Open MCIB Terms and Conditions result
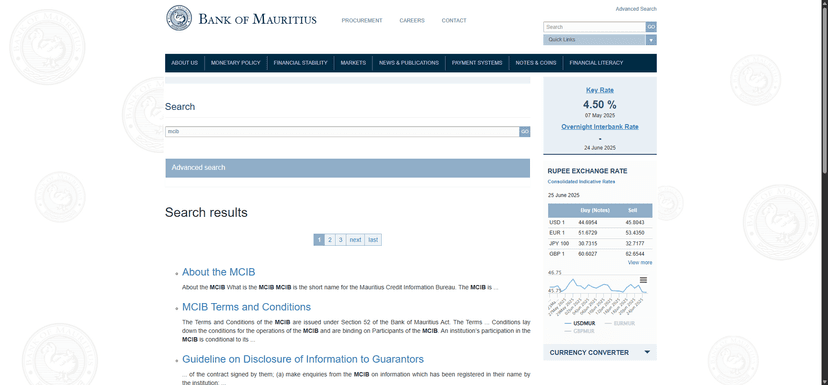This screenshot has width=828, height=385. (x=247, y=307)
